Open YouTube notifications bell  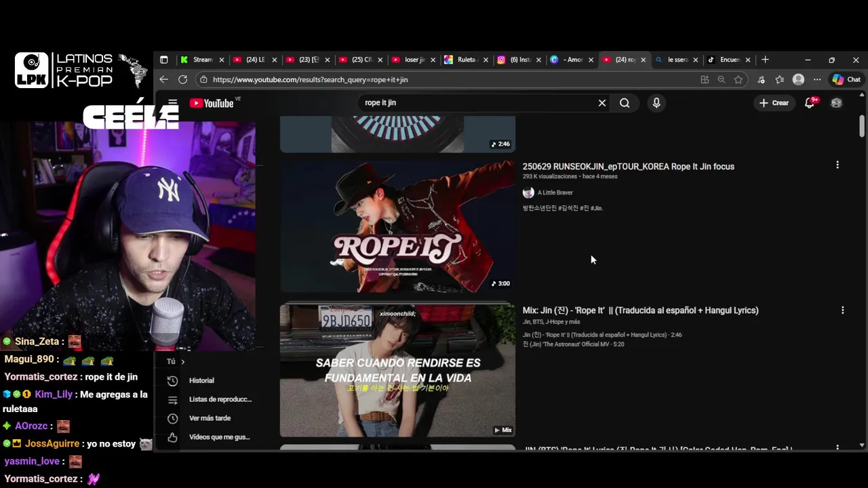pos(810,103)
